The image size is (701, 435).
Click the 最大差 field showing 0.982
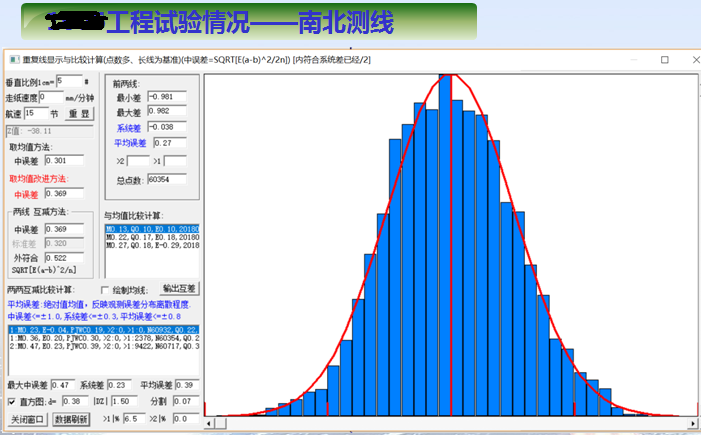[167, 111]
